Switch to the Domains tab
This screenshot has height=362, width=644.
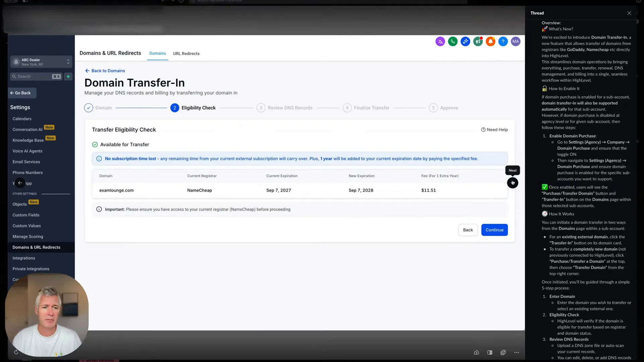(x=158, y=53)
